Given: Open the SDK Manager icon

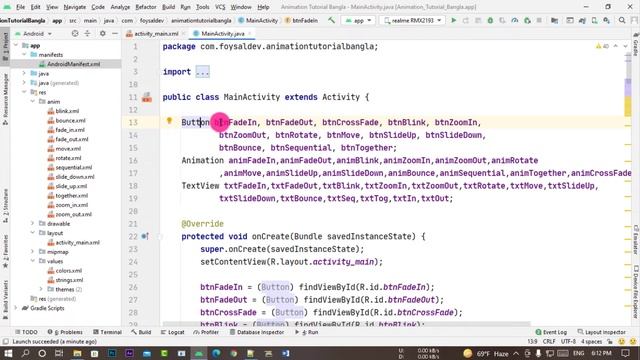Looking at the screenshot, I should tap(607, 20).
